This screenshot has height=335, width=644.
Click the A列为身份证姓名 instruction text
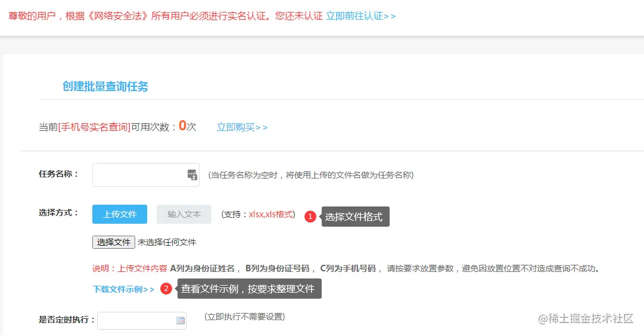[203, 268]
